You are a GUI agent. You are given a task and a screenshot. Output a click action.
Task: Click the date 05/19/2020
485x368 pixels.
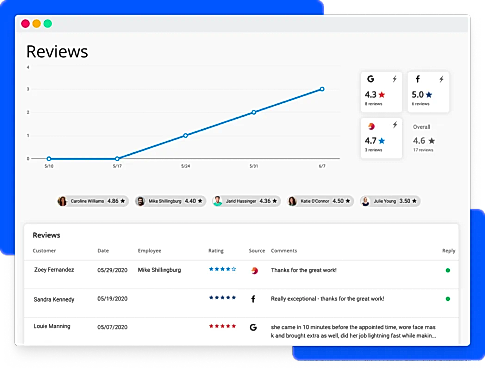[112, 299]
